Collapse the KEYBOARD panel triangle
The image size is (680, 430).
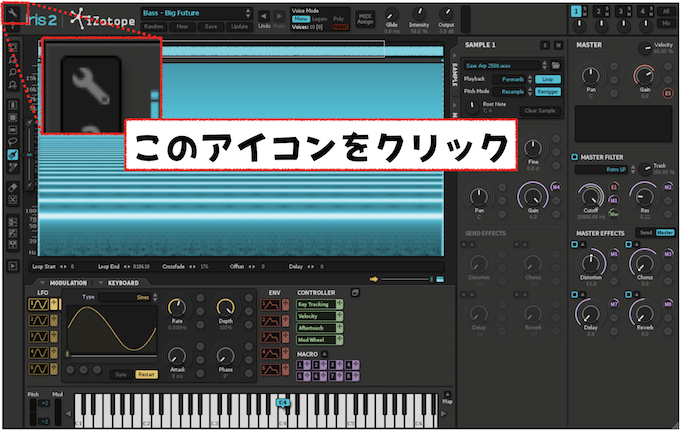click(100, 283)
